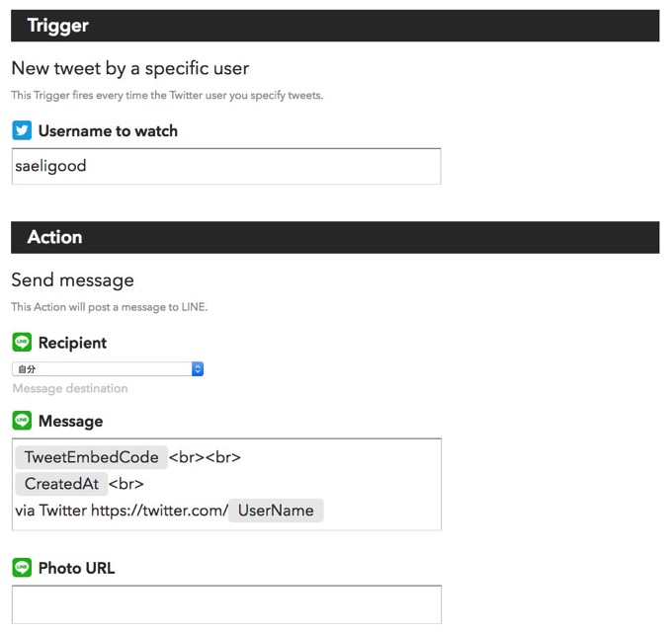The width and height of the screenshot is (672, 633).
Task: Click the '<br><br>' text after TweetEmbedCode
Action: click(205, 457)
